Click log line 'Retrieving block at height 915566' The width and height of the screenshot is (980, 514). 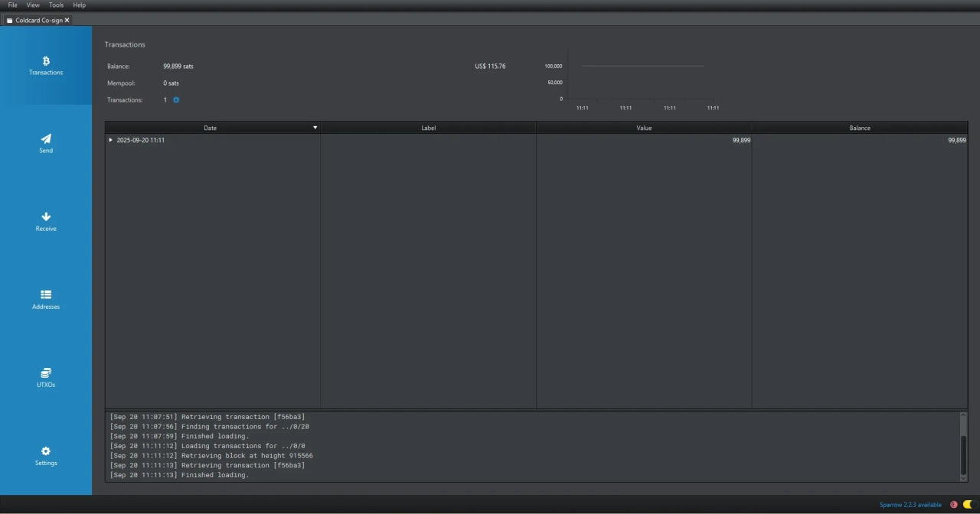[211, 456]
